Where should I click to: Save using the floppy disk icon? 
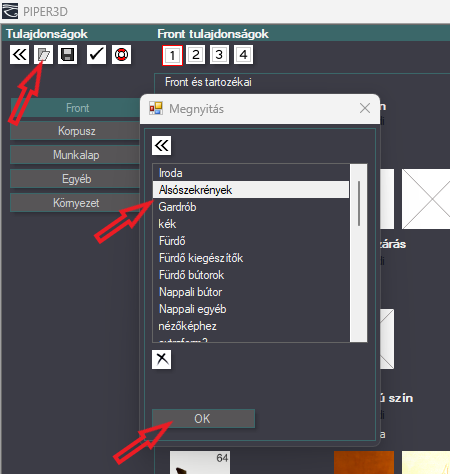pyautogui.click(x=68, y=54)
